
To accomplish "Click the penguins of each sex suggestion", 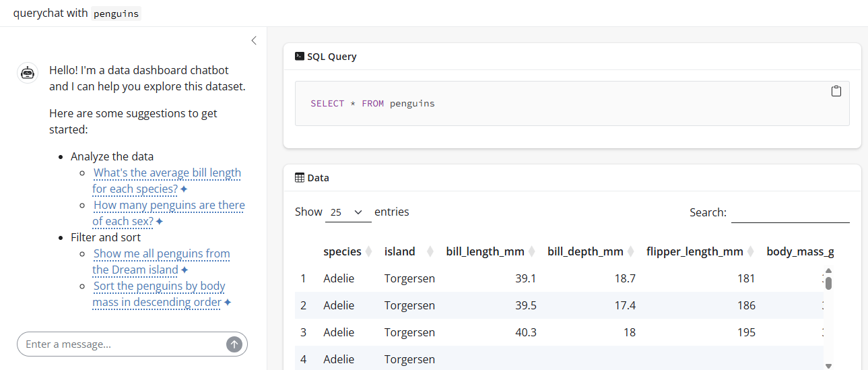I will tap(168, 213).
